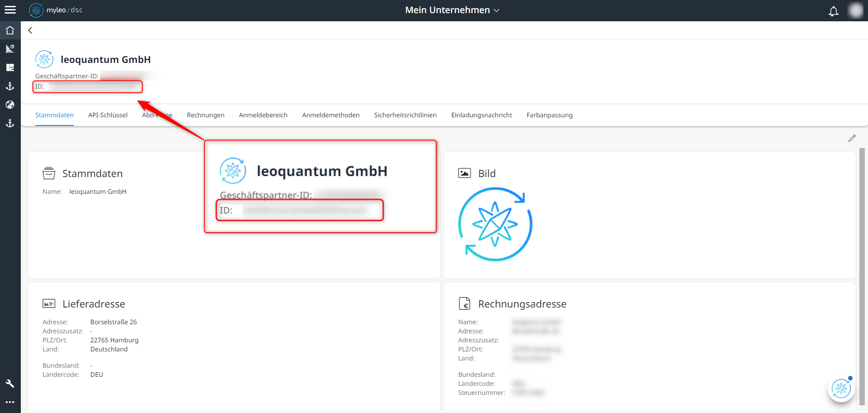Viewport: 868px width, 413px height.
Task: Open the Sicherheitsrichtlinien tab
Action: (x=405, y=115)
